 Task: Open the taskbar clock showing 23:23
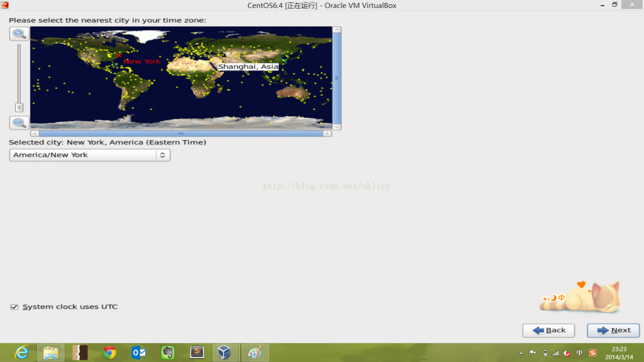click(619, 353)
